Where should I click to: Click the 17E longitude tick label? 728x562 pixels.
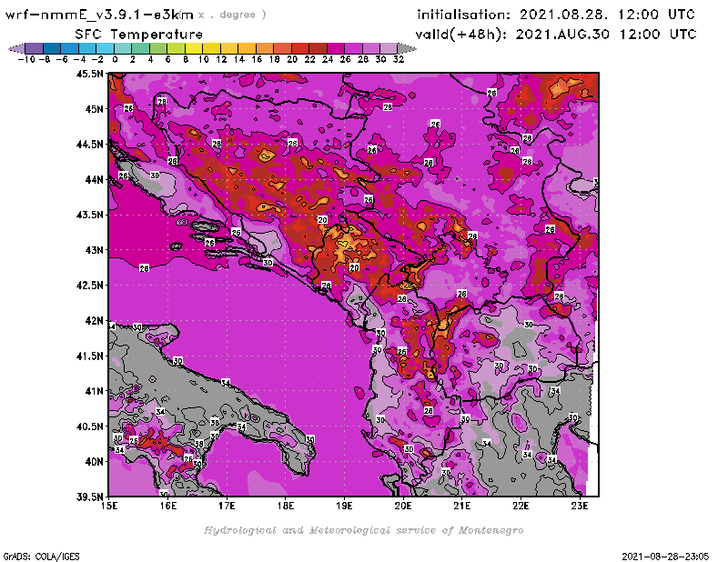[x=227, y=506]
